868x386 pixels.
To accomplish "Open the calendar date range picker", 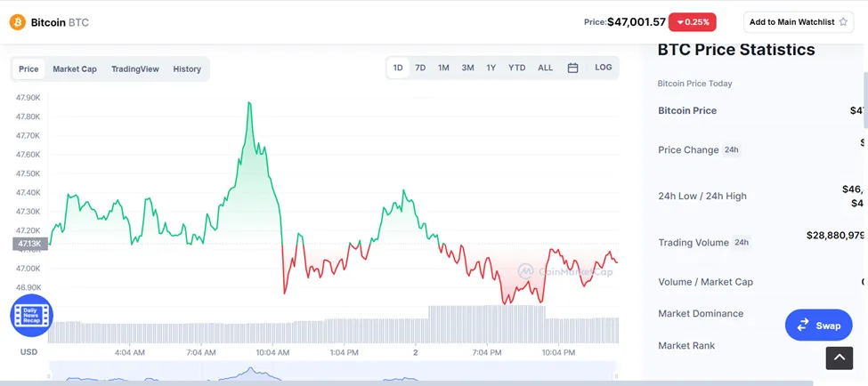I will pyautogui.click(x=573, y=68).
